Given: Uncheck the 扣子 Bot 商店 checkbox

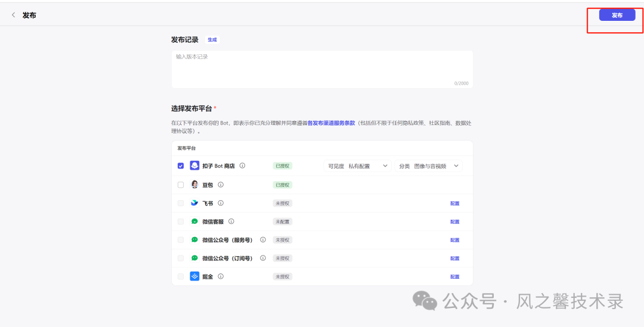Looking at the screenshot, I should (x=181, y=166).
